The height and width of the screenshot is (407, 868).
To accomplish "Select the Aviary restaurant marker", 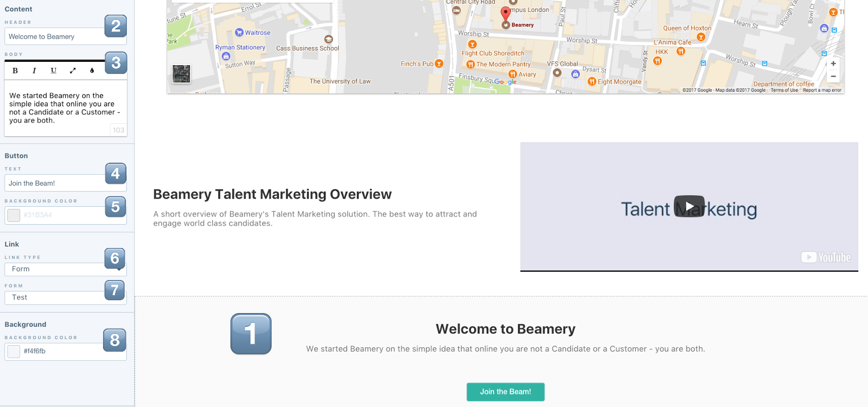I will tap(513, 74).
